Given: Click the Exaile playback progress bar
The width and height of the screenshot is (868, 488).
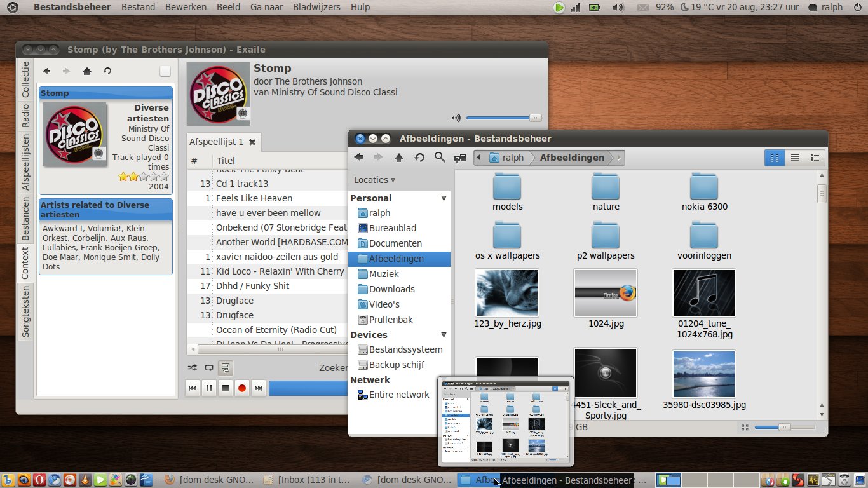Looking at the screenshot, I should [308, 388].
